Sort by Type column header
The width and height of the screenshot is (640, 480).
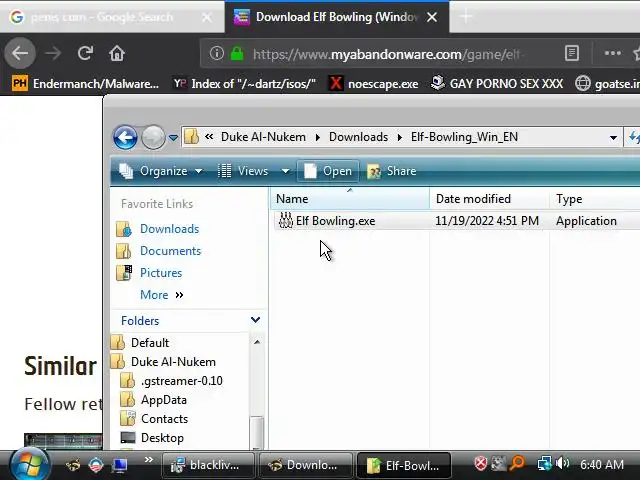pyautogui.click(x=595, y=199)
